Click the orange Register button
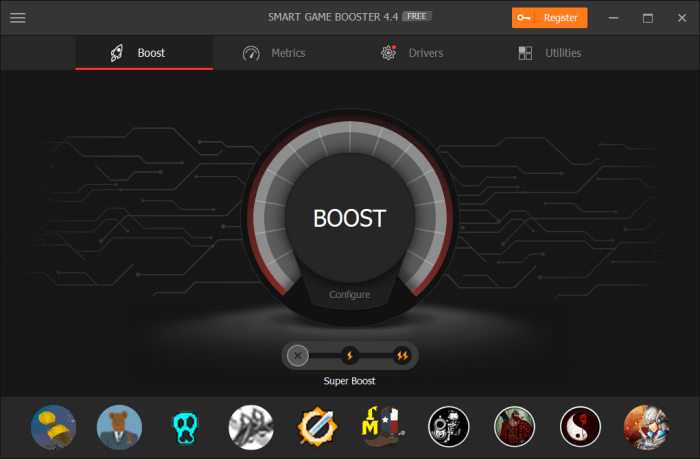 pyautogui.click(x=550, y=18)
